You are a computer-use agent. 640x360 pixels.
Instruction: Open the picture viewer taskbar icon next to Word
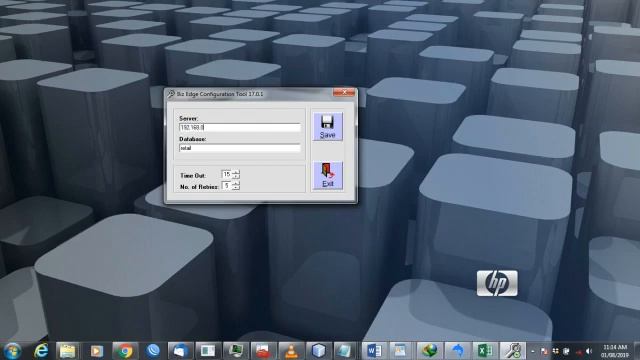pos(400,351)
